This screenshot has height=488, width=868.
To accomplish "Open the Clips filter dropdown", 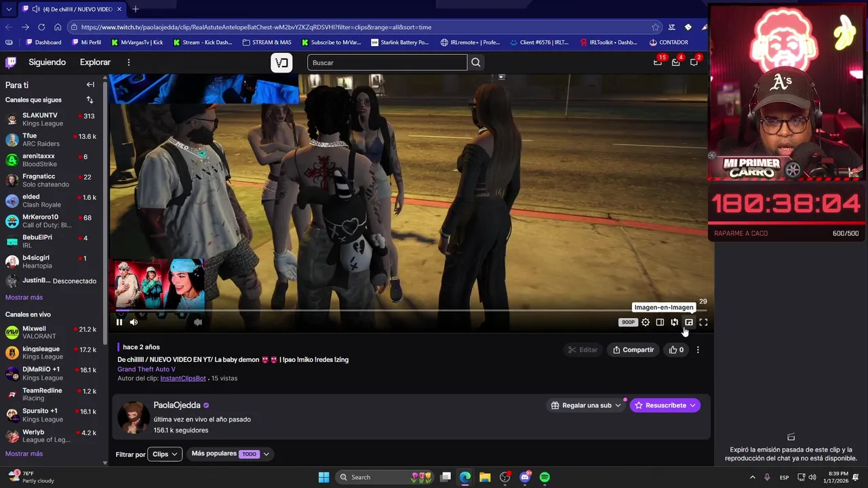I will [165, 454].
